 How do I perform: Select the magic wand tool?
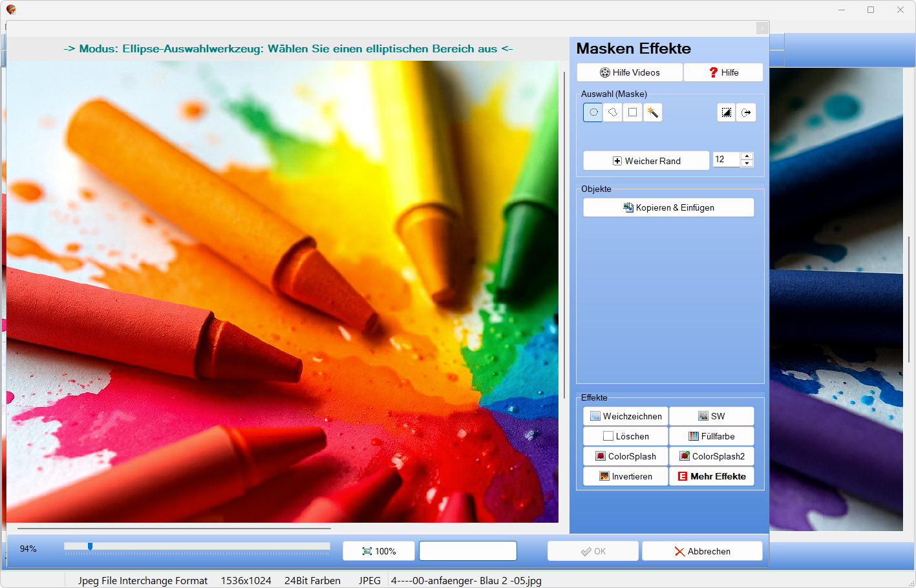click(652, 112)
